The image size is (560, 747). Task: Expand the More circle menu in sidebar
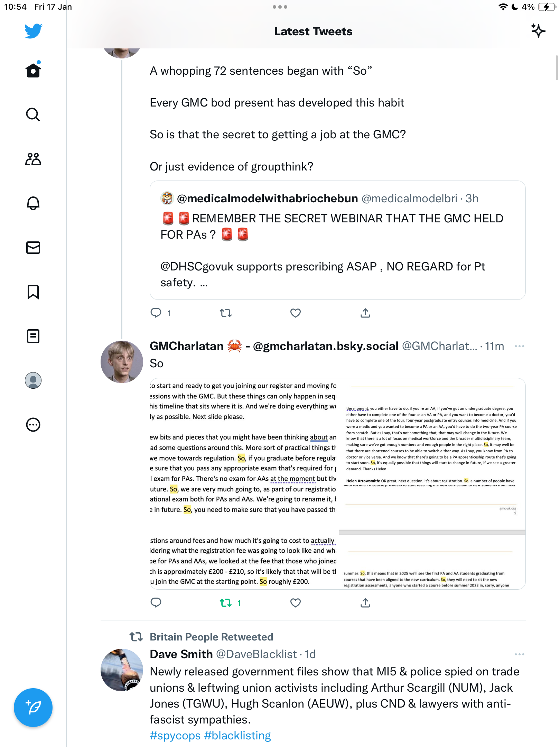[33, 425]
